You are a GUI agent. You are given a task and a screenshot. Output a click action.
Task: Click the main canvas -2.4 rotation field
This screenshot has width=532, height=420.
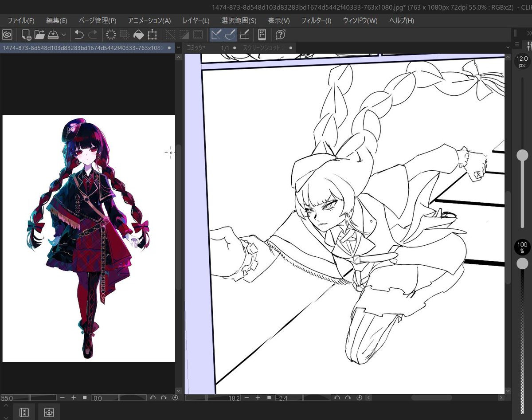303,398
